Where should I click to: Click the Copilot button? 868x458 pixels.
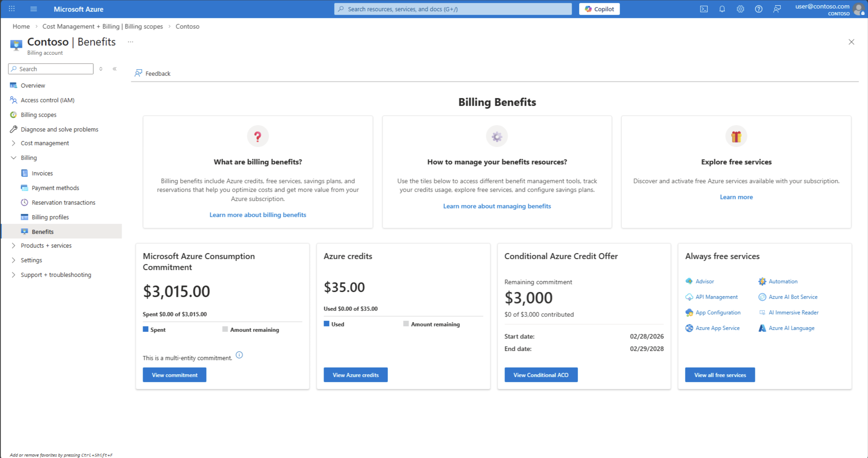[599, 9]
